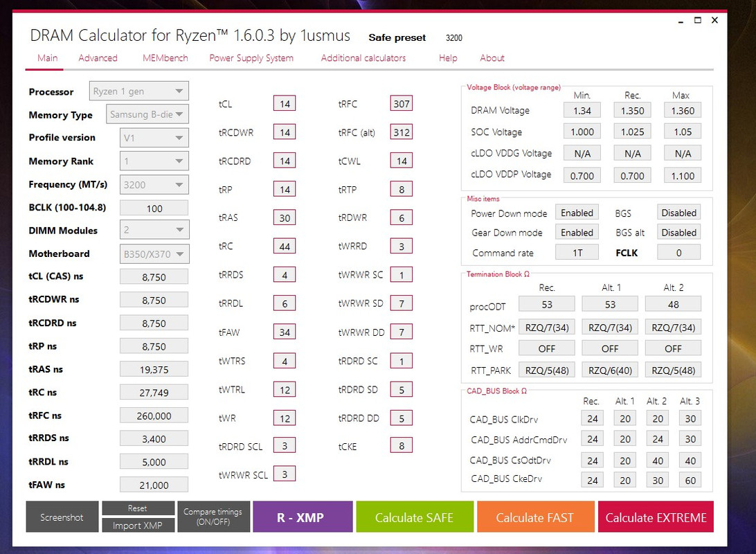
Task: Click the tRFC (alt) value 312
Action: click(401, 132)
